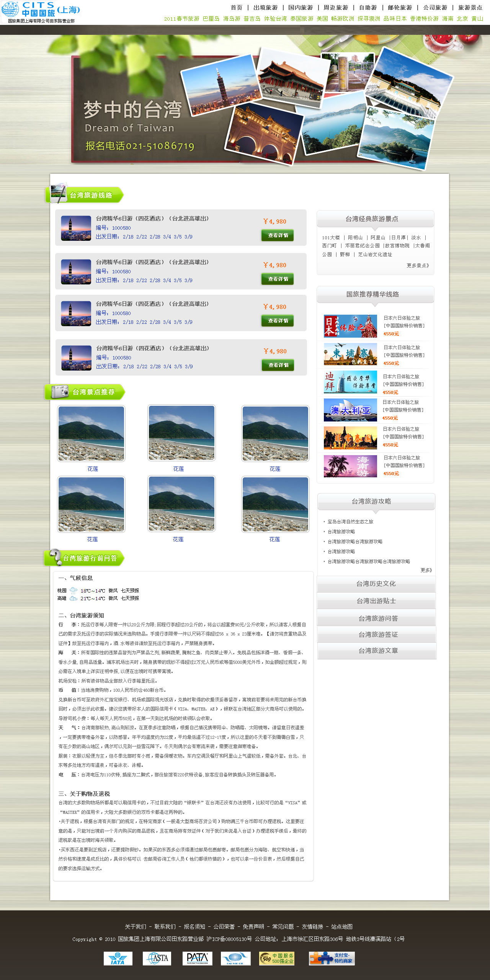Open the 故宫博物院 attraction link
Viewport: 490px width, 980px height.
coord(397,246)
